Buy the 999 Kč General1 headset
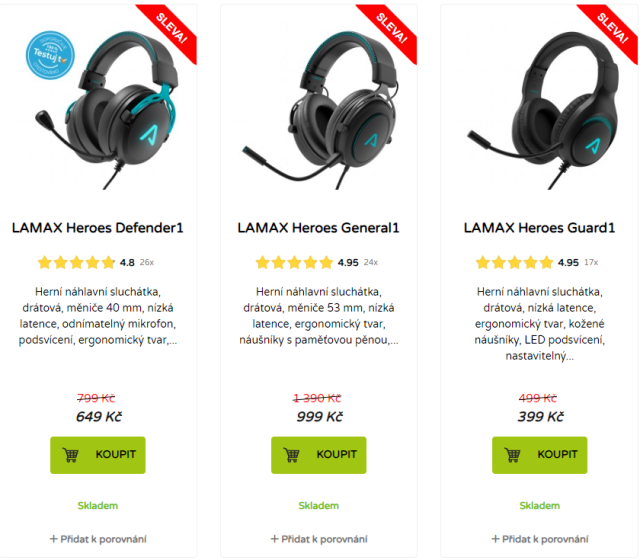This screenshot has height=560, width=640. (x=319, y=455)
